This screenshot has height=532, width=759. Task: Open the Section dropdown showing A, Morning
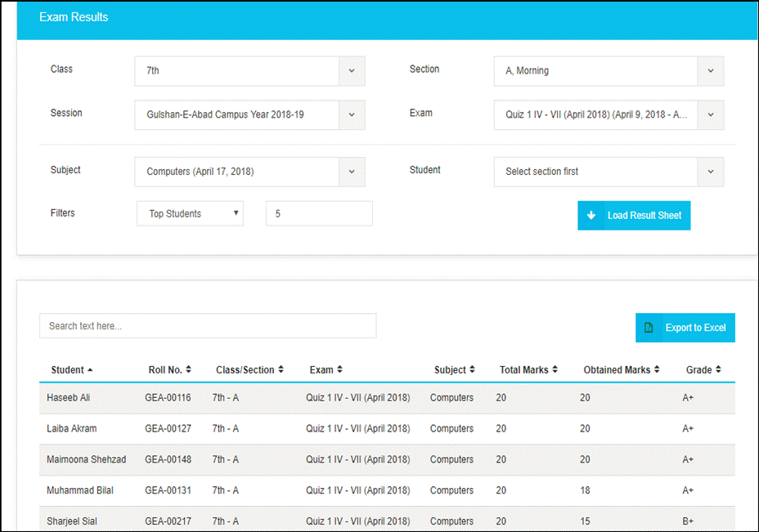(x=609, y=71)
